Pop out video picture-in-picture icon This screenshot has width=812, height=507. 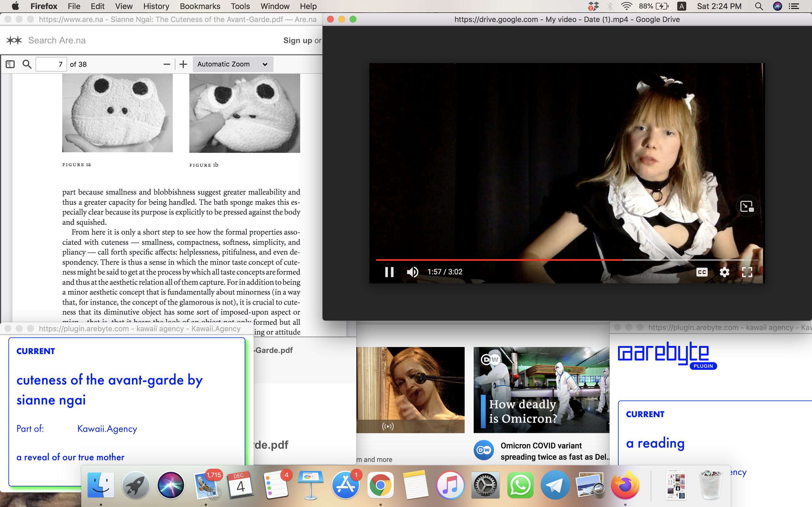click(747, 206)
